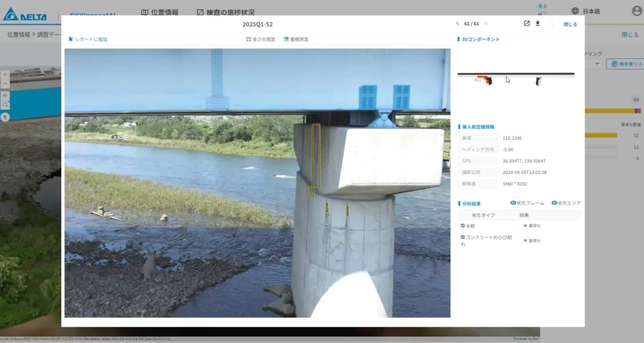This screenshot has height=343, width=644.
Task: Expand the filtering dropdown beside report list
Action: tap(596, 64)
